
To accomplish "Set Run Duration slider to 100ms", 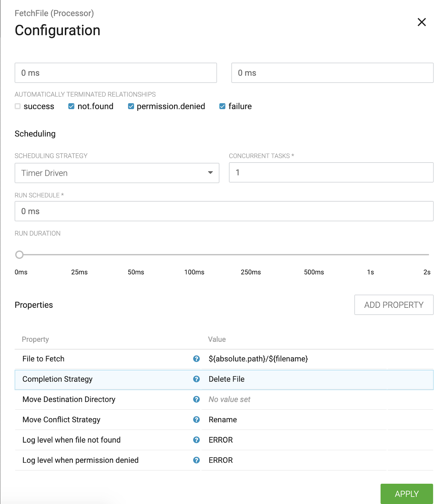I will pos(194,255).
